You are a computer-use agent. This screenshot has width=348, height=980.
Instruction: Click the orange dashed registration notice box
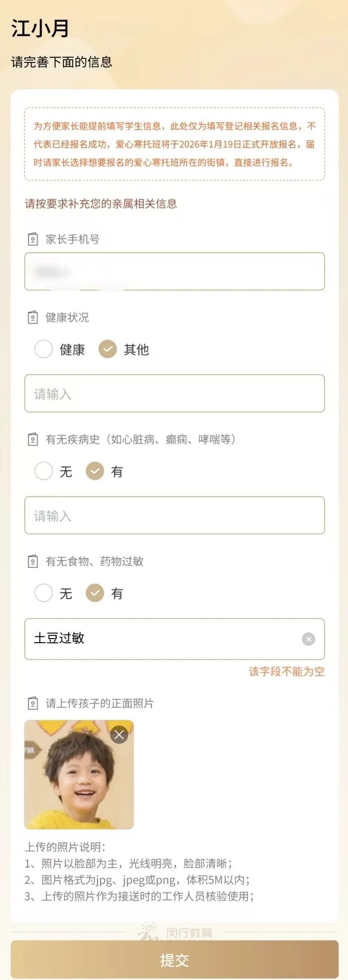pos(174,144)
